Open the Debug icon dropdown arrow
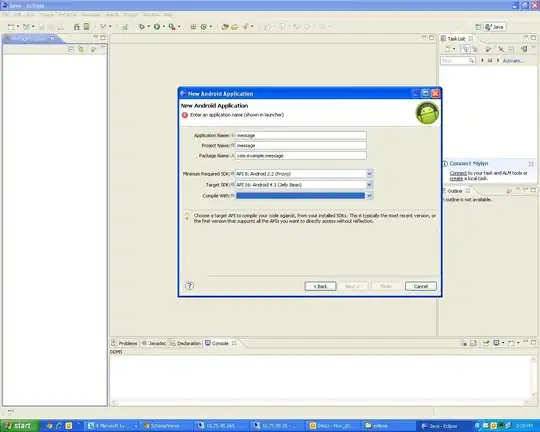 click(x=148, y=27)
